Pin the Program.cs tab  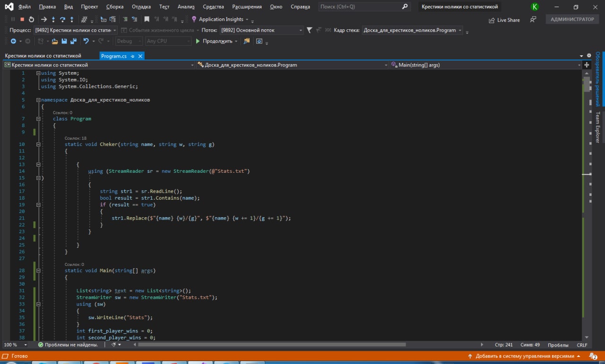pos(132,56)
